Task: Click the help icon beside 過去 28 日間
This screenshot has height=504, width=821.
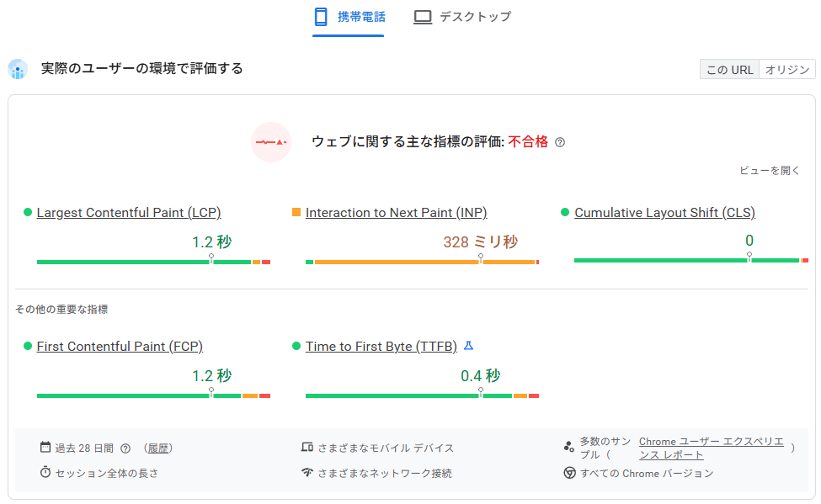Action: click(x=125, y=448)
